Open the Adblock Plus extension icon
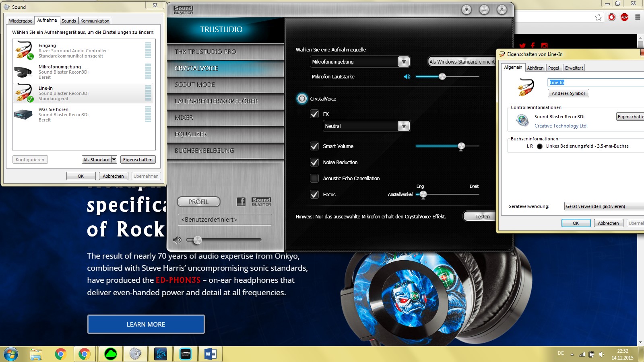Screen dimensions: 644x362 pyautogui.click(x=625, y=17)
